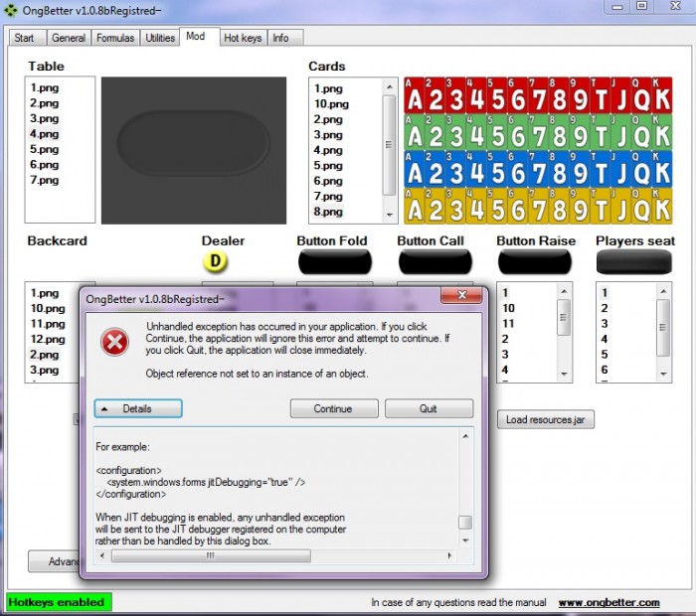This screenshot has width=696, height=616.
Task: Select 3.png in the Table list
Action: point(45,119)
